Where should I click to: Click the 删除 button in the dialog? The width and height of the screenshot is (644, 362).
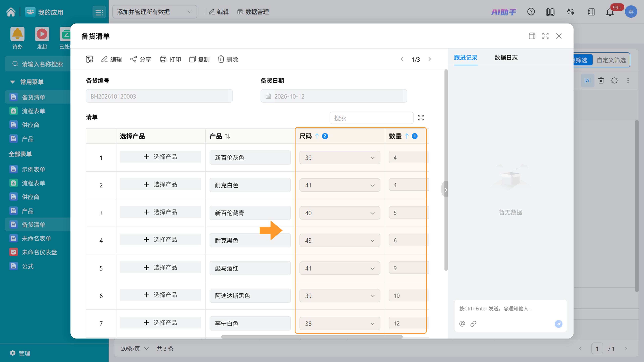click(x=228, y=59)
